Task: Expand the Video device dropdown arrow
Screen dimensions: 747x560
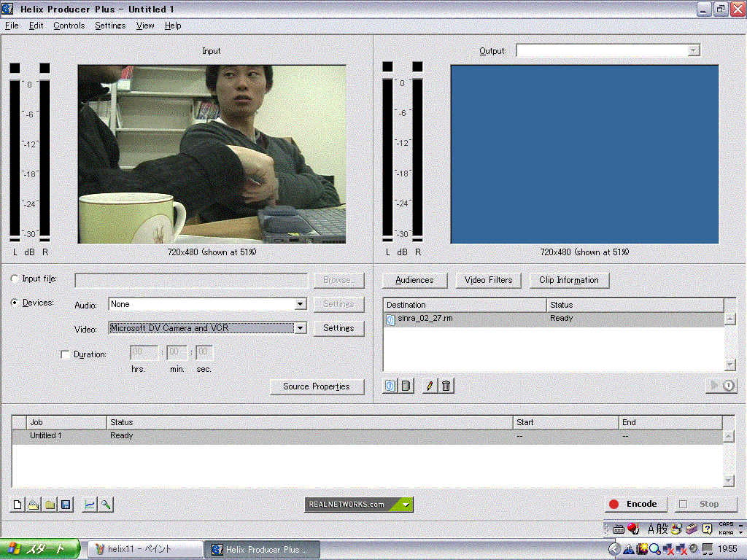Action: point(300,327)
